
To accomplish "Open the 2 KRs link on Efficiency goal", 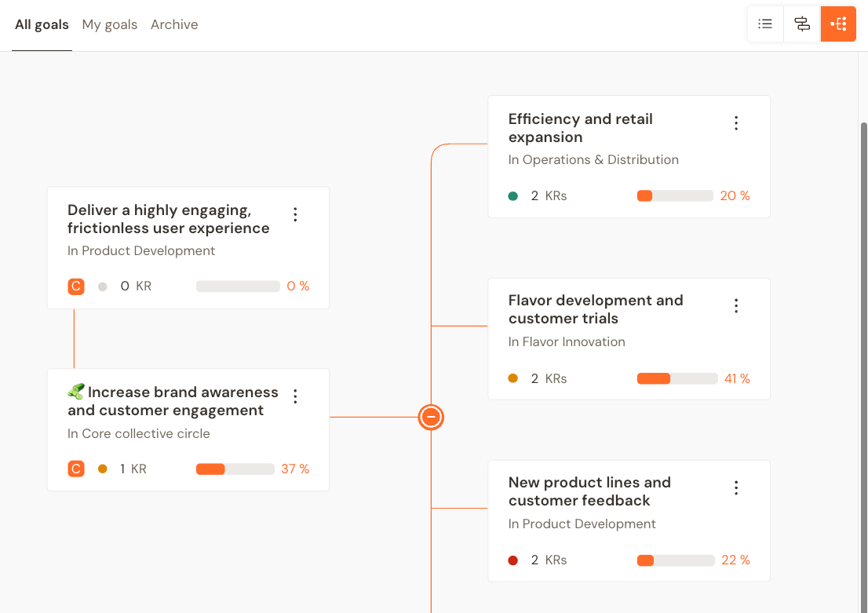I will [x=547, y=195].
